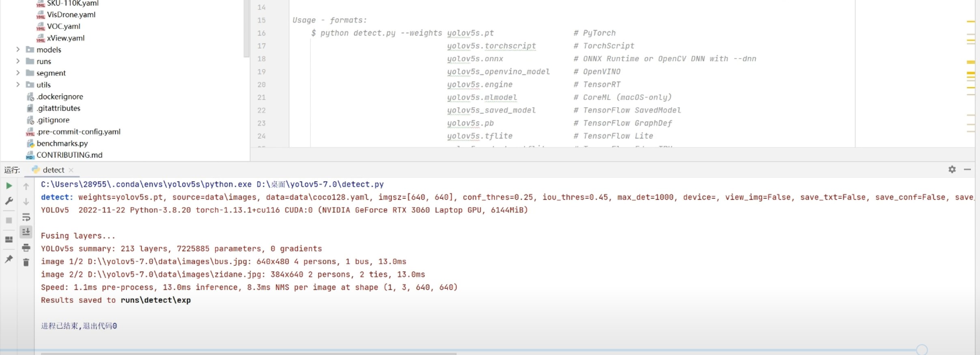Viewport: 980px width, 355px height.
Task: Hide the Run panel with minus icon
Action: coord(967,169)
